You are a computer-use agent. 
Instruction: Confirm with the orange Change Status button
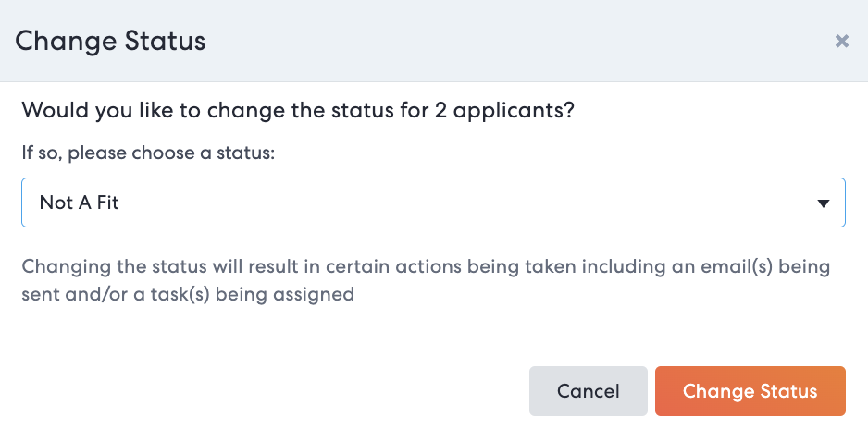[750, 391]
